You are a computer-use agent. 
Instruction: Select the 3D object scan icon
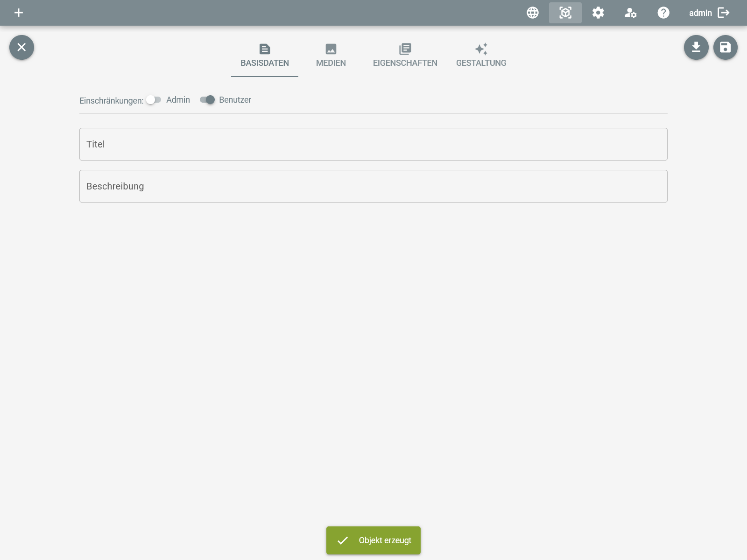(x=565, y=13)
